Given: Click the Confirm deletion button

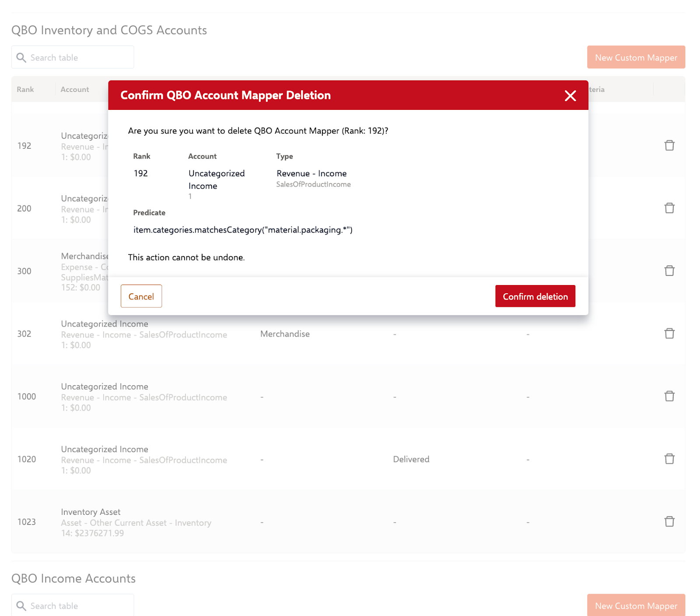Looking at the screenshot, I should (535, 296).
